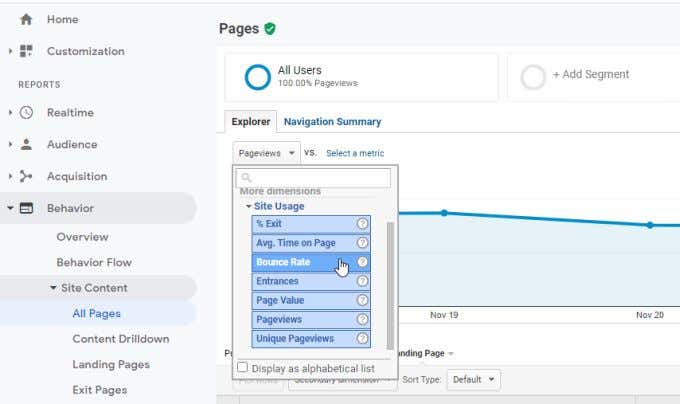Click the help icon beside Page Value
Viewport: 680px width, 404px height.
pyautogui.click(x=363, y=300)
